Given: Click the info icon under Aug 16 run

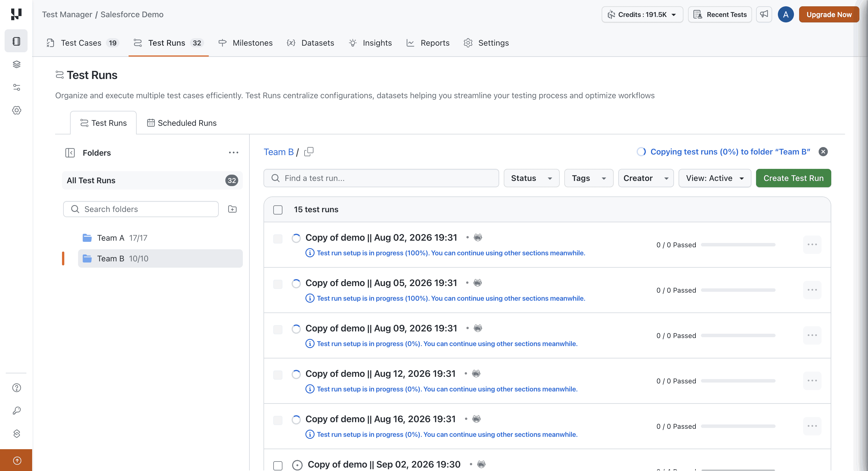Looking at the screenshot, I should pos(310,434).
